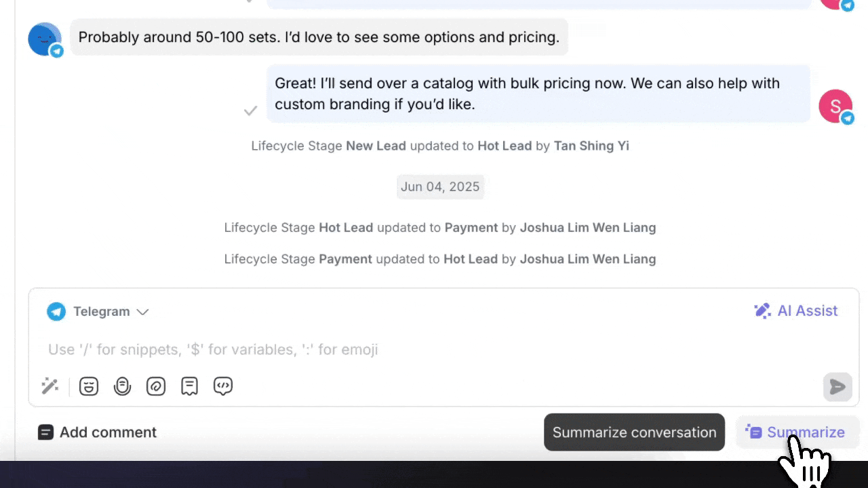Screen dimensions: 868x488
Task: Click the Summarize button
Action: point(796,432)
